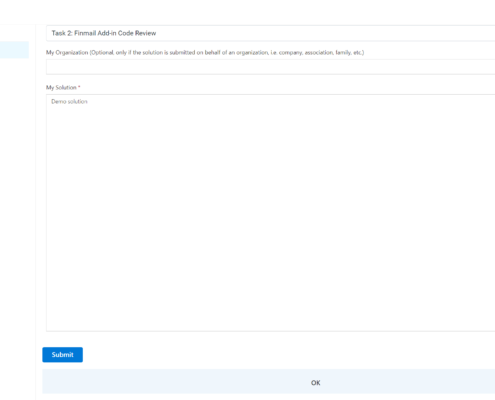
Task: Click OK in the light blue message bar
Action: tap(315, 383)
